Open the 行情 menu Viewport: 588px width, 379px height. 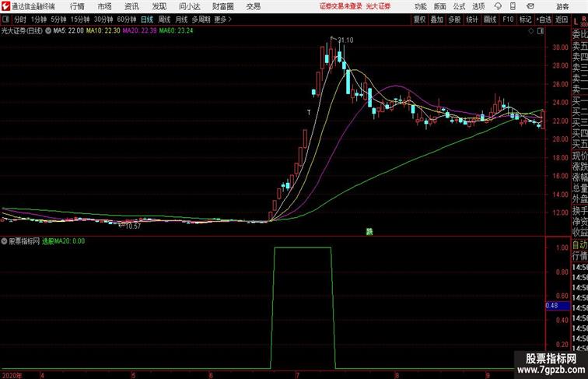77,6
